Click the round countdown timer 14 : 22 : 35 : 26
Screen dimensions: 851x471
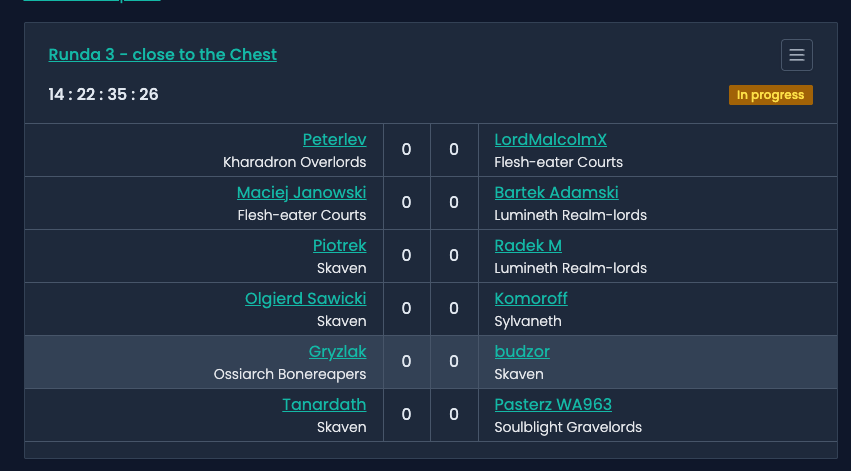tap(103, 95)
